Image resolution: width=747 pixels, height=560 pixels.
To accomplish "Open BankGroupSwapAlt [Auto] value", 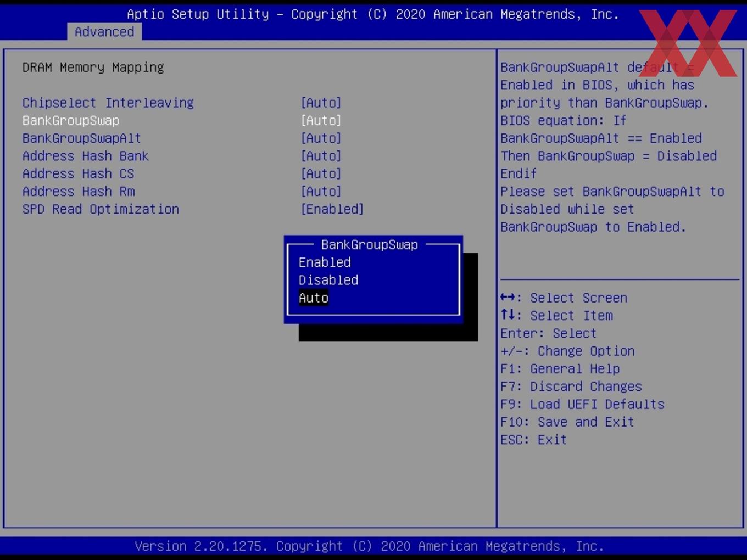I will point(321,138).
